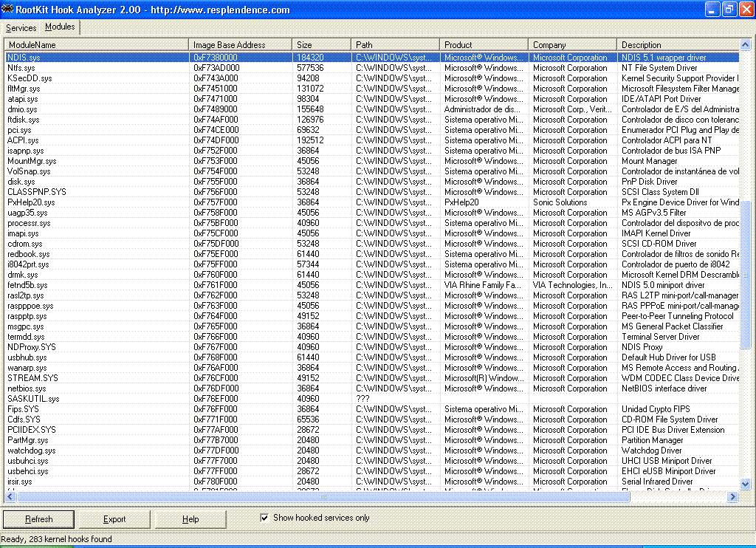Click the vertical scrollbar up arrow
Screen dimensions: 756x548
point(745,45)
